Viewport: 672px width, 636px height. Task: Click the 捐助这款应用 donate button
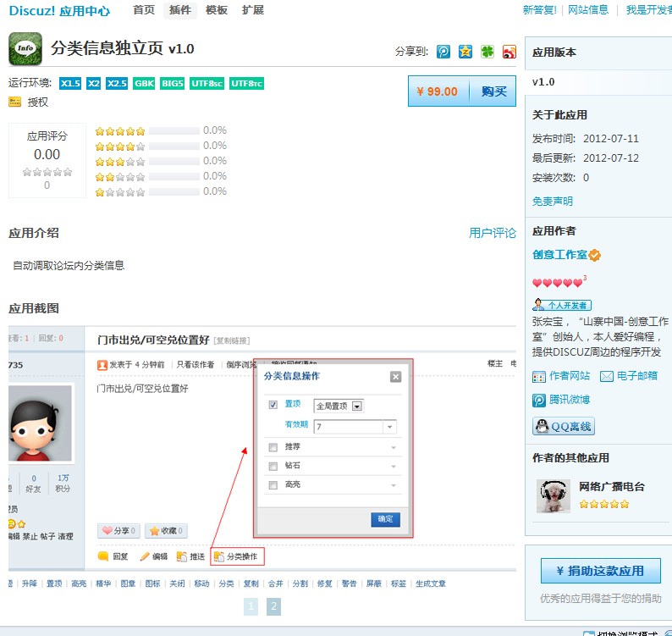tap(600, 571)
